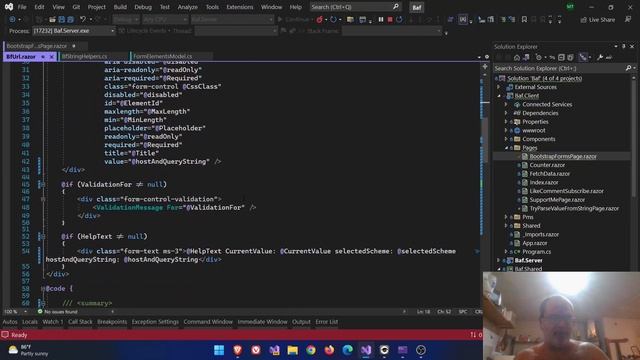Toggle the highlighted toolbar button left of the bookmark icon

(463, 19)
